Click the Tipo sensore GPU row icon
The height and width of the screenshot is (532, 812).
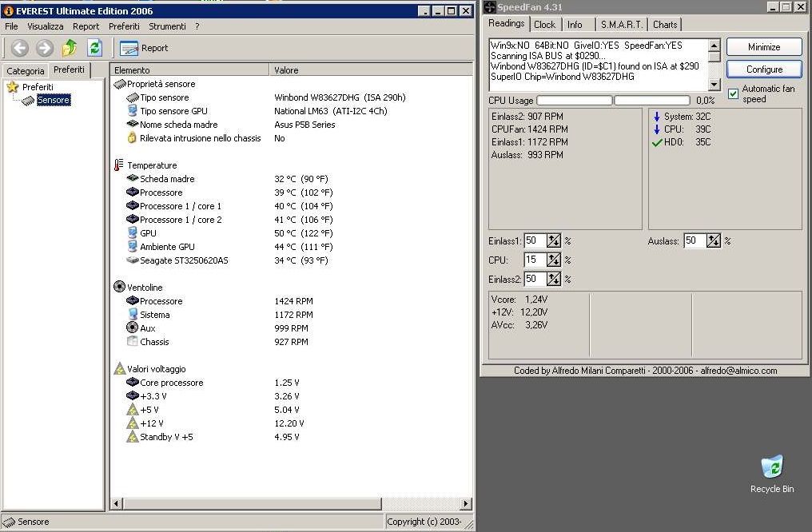(133, 111)
